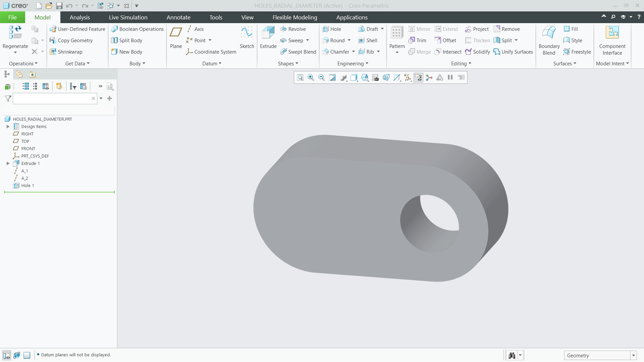This screenshot has width=644, height=362.
Task: Open the Chamfer dropdown arrow
Action: point(354,52)
